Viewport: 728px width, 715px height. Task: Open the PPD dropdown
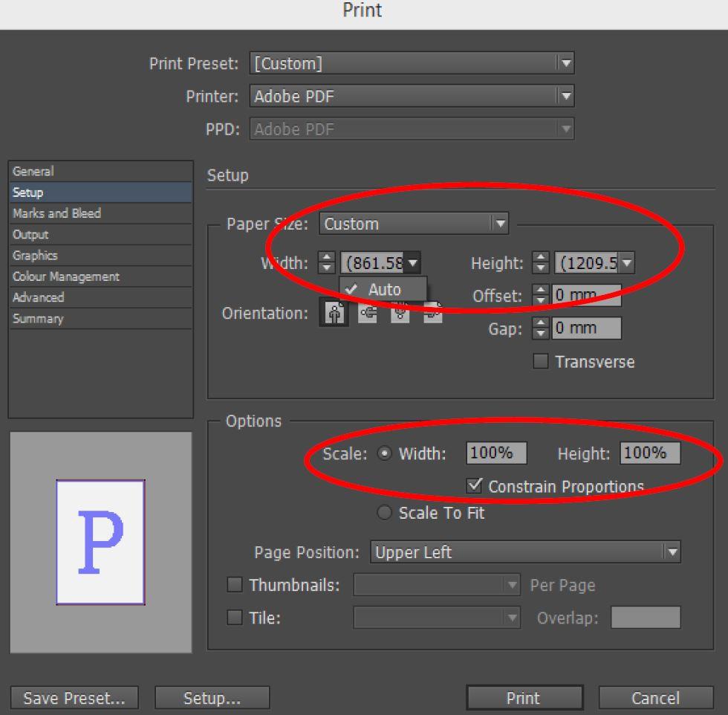(412, 129)
